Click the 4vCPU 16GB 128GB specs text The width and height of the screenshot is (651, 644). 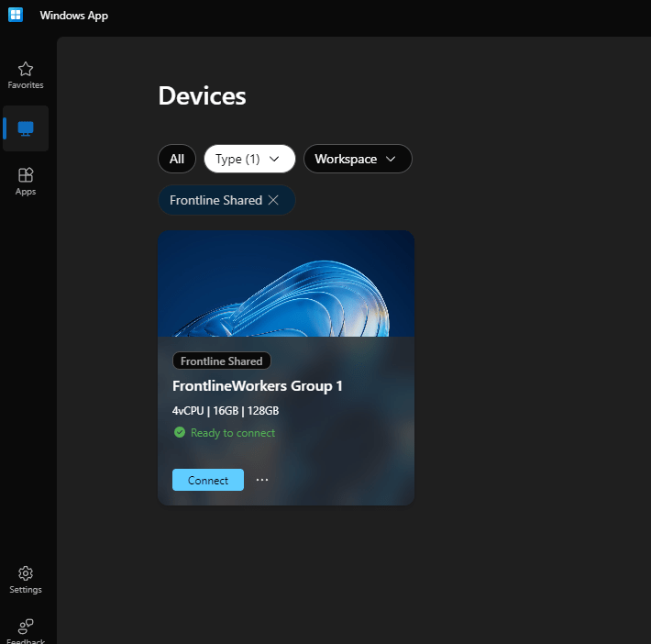(x=226, y=411)
